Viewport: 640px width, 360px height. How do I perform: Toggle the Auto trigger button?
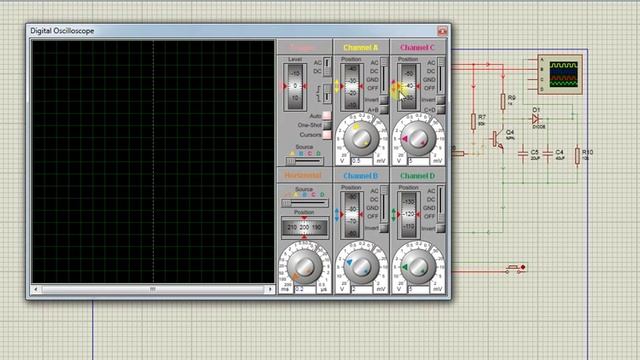(327, 116)
